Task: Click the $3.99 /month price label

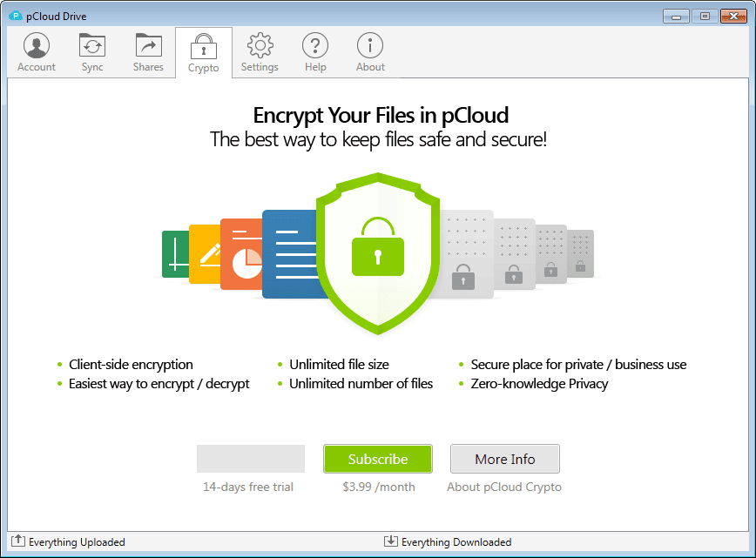Action: click(x=379, y=487)
